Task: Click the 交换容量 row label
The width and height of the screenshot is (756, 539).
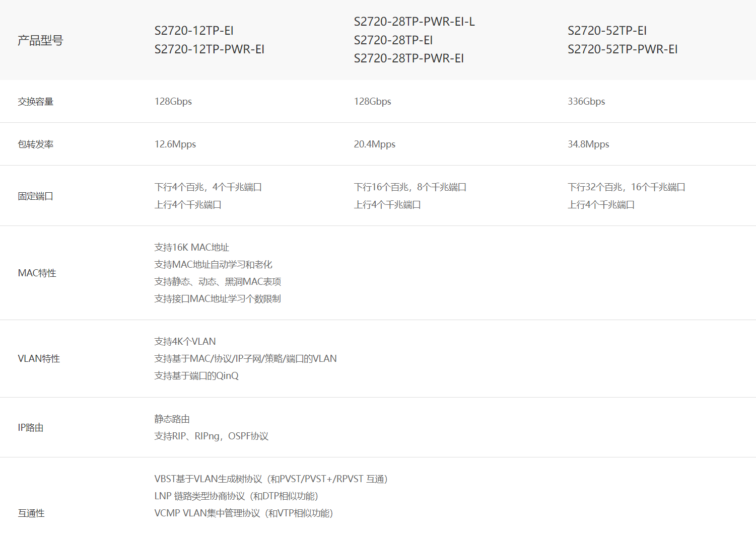Action: [35, 102]
